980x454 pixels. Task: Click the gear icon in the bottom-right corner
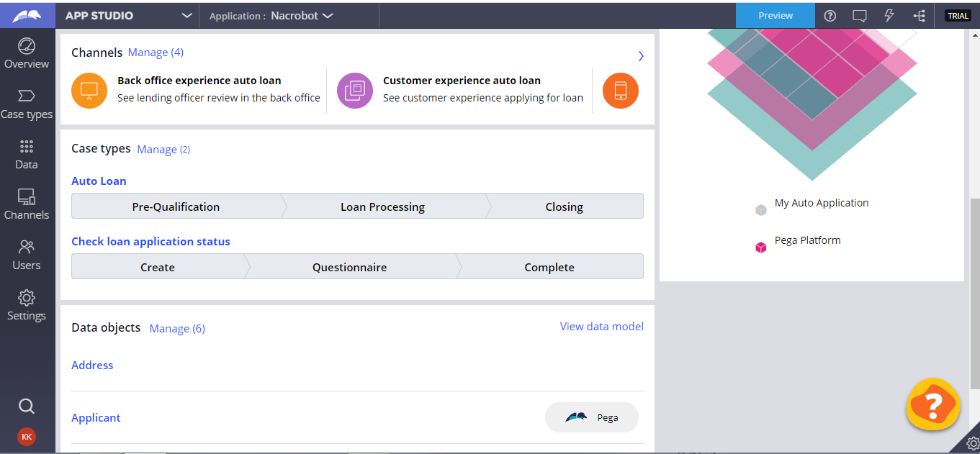[972, 443]
